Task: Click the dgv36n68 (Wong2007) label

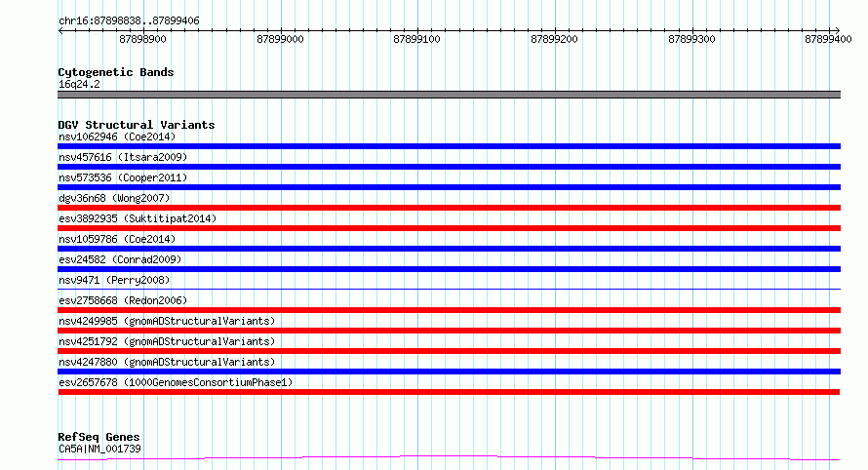Action: tap(114, 198)
